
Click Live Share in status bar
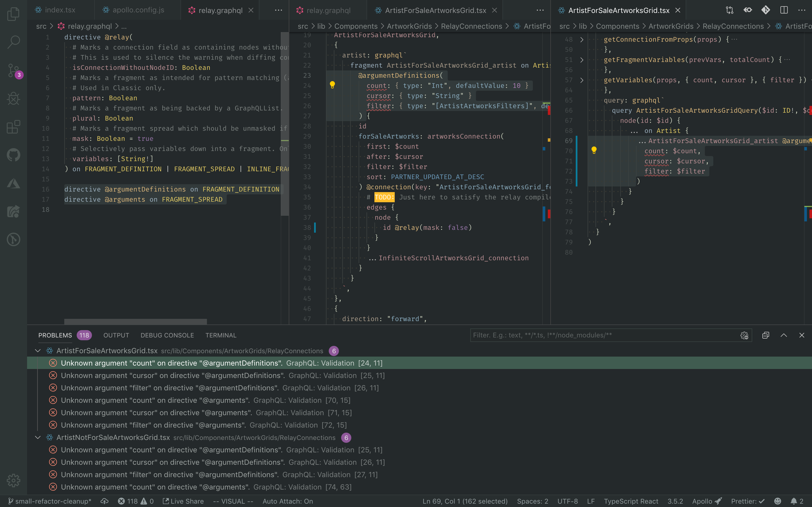[x=183, y=501]
